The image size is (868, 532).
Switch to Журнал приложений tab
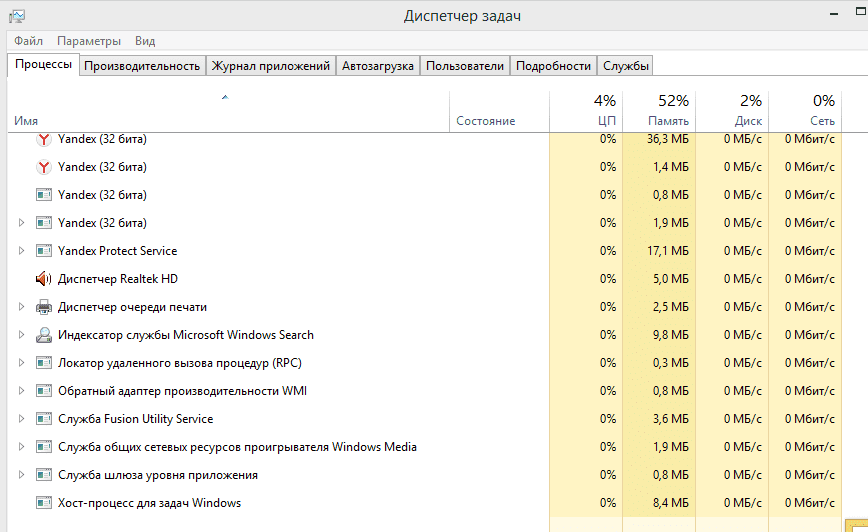click(271, 66)
